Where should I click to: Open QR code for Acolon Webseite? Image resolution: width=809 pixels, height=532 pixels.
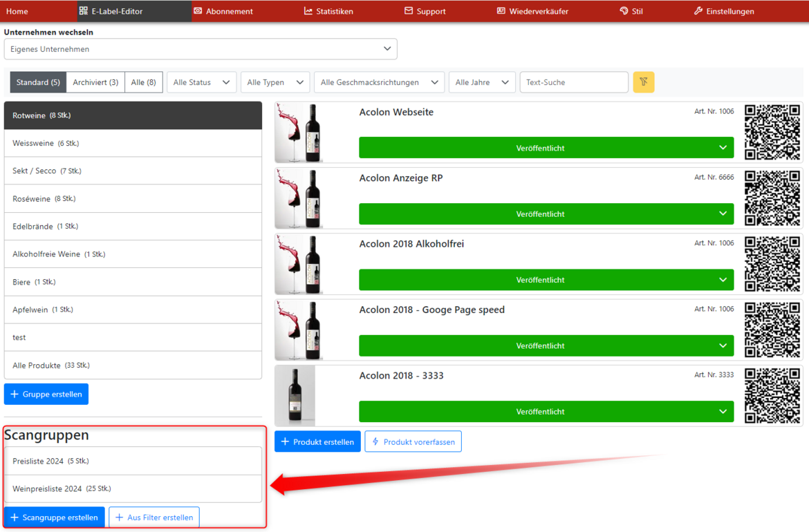[772, 132]
